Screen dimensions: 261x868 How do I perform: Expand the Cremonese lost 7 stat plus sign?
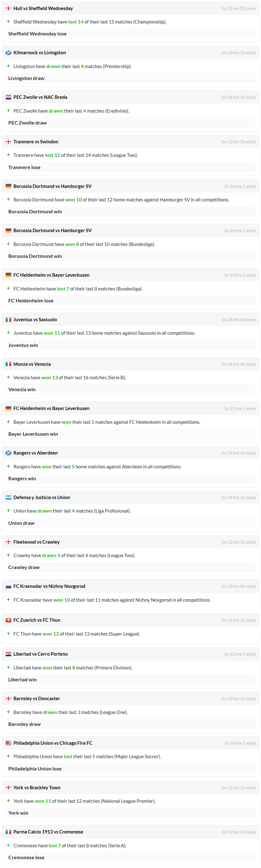tap(8, 845)
